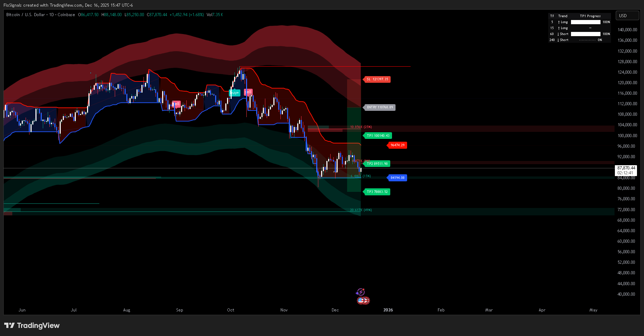644x336 pixels.
Task: Click the red 96474.29 price tag
Action: pos(397,145)
